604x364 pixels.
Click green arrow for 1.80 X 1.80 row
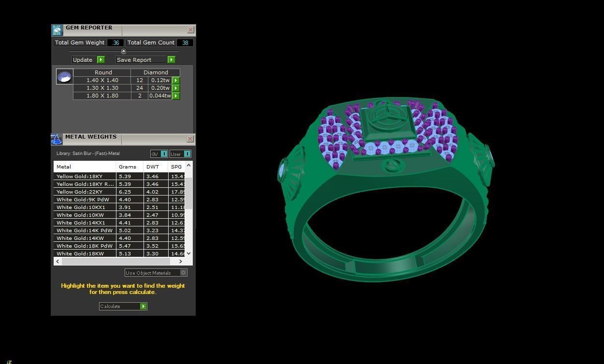176,96
